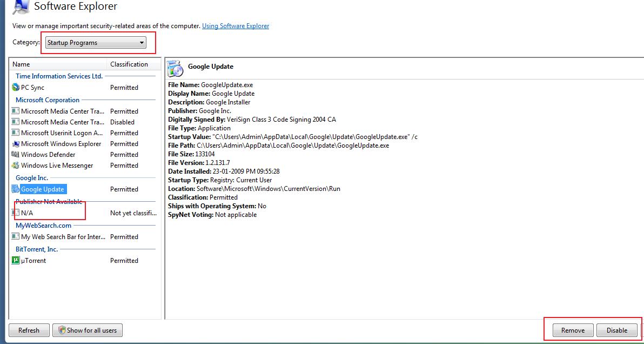Screen dimensions: 644x344
Task: Click the File Size 133104 line
Action: click(191, 154)
